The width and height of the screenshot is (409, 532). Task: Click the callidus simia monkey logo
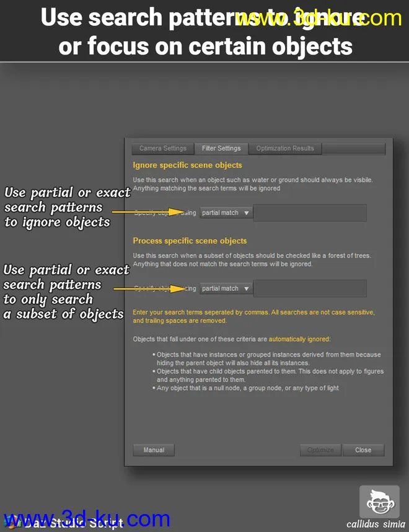click(379, 502)
